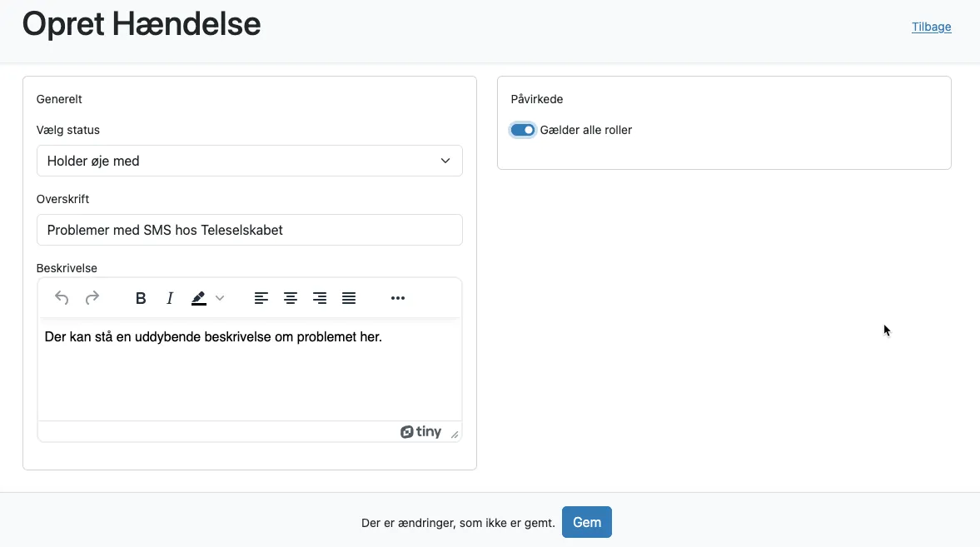Image resolution: width=980 pixels, height=547 pixels.
Task: Toggle bold formatting in the editor
Action: (141, 298)
